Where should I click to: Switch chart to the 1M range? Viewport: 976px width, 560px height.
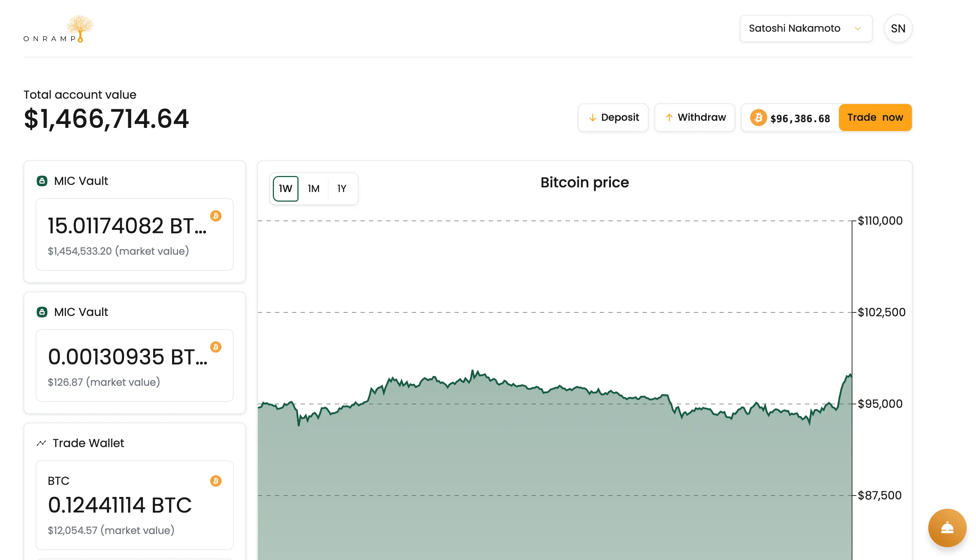(313, 188)
